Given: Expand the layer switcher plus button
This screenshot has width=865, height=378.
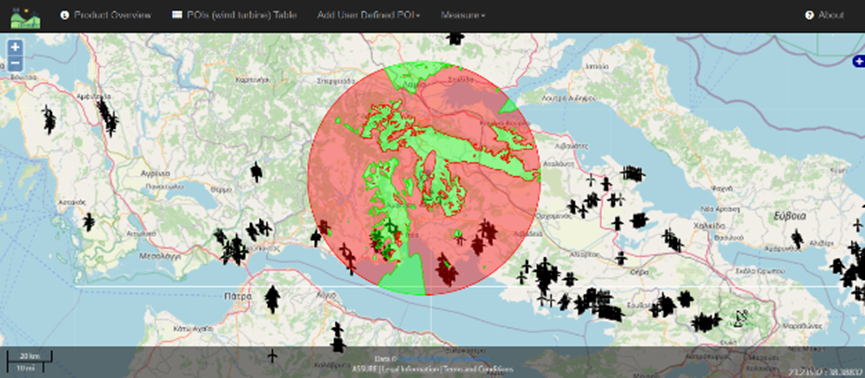Looking at the screenshot, I should coord(858,61).
